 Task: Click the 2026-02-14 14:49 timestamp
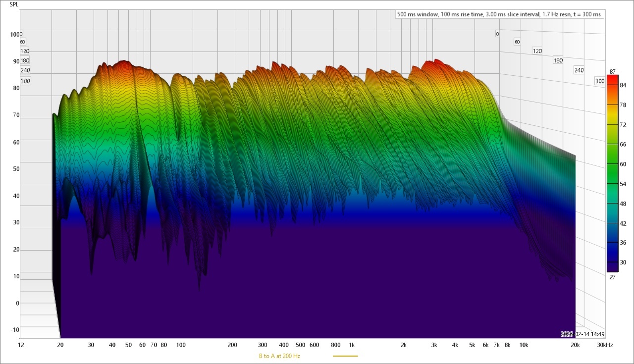tap(582, 334)
